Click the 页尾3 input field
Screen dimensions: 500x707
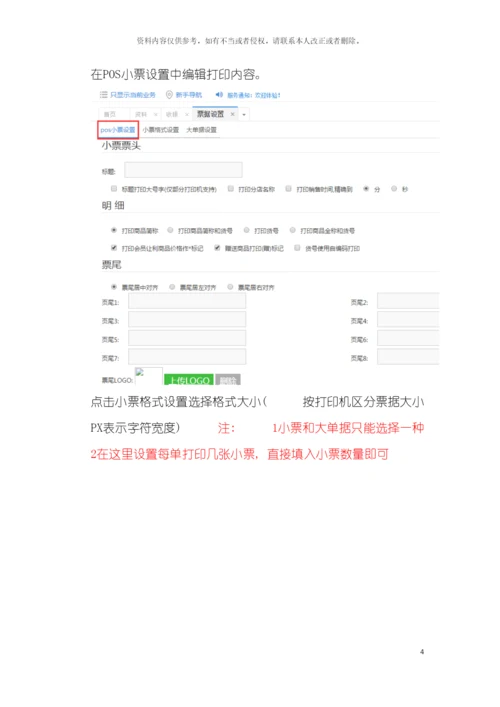[187, 319]
